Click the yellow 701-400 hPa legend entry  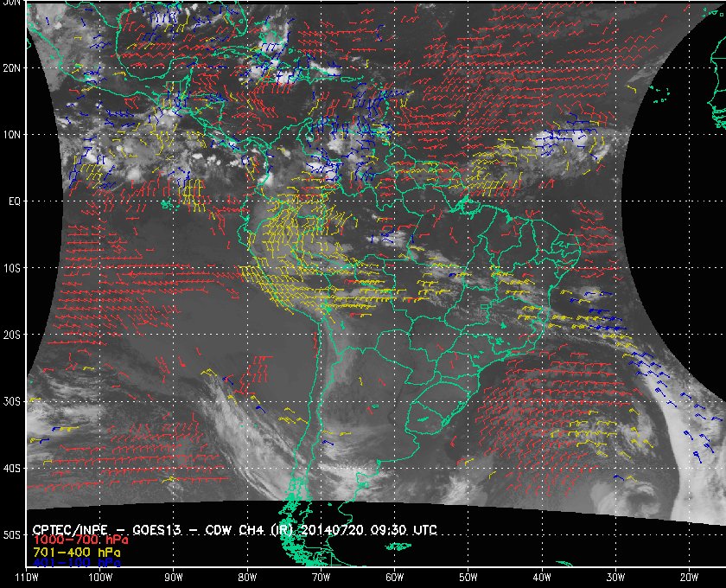click(76, 553)
